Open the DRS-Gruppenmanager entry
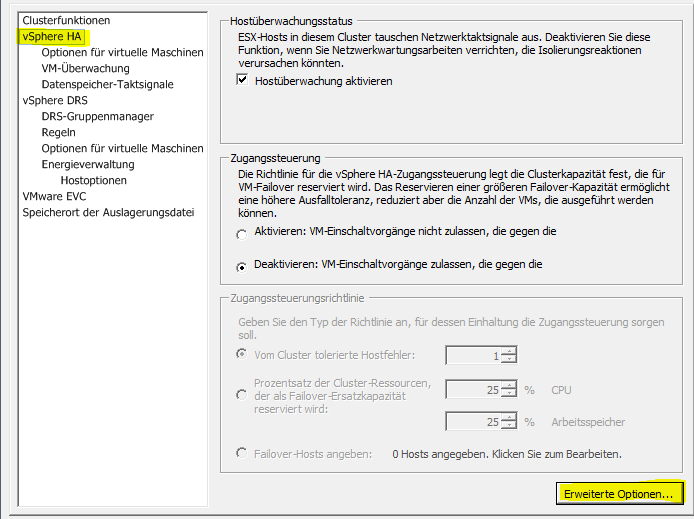The width and height of the screenshot is (694, 519). [x=97, y=116]
